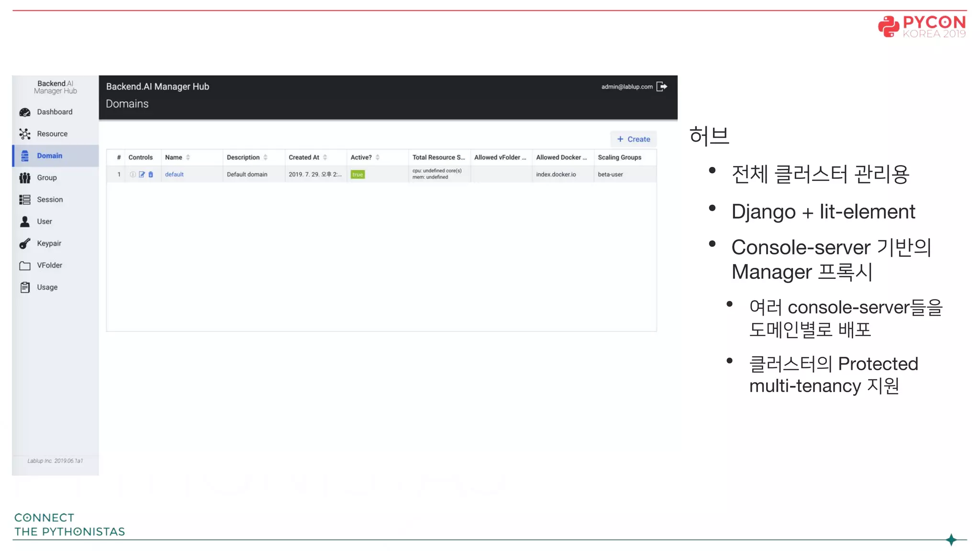The image size is (980, 551).
Task: Go to Dashboard in sidebar
Action: 55,112
